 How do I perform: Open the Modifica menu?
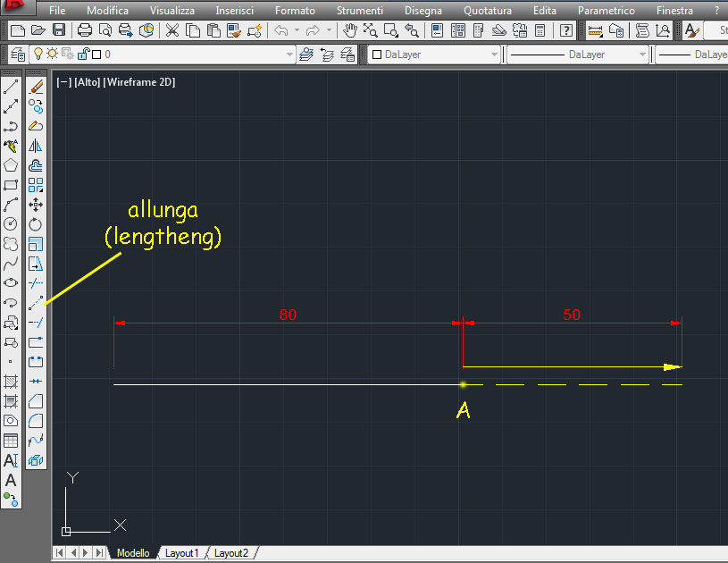pos(107,10)
